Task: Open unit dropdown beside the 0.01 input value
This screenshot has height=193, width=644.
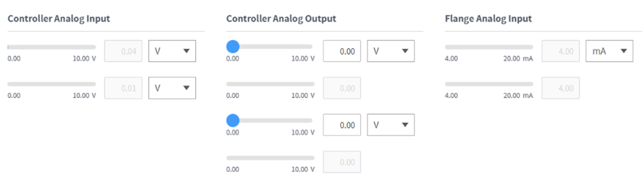Action: click(172, 88)
